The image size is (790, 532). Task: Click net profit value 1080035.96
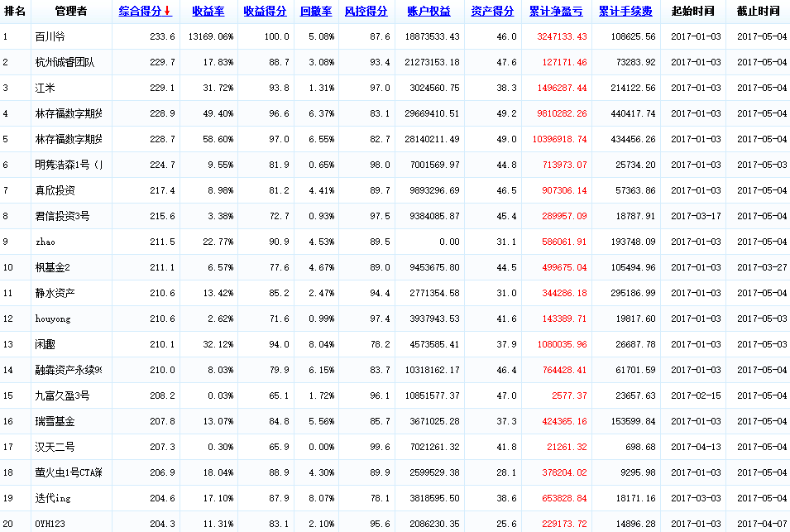click(x=562, y=344)
